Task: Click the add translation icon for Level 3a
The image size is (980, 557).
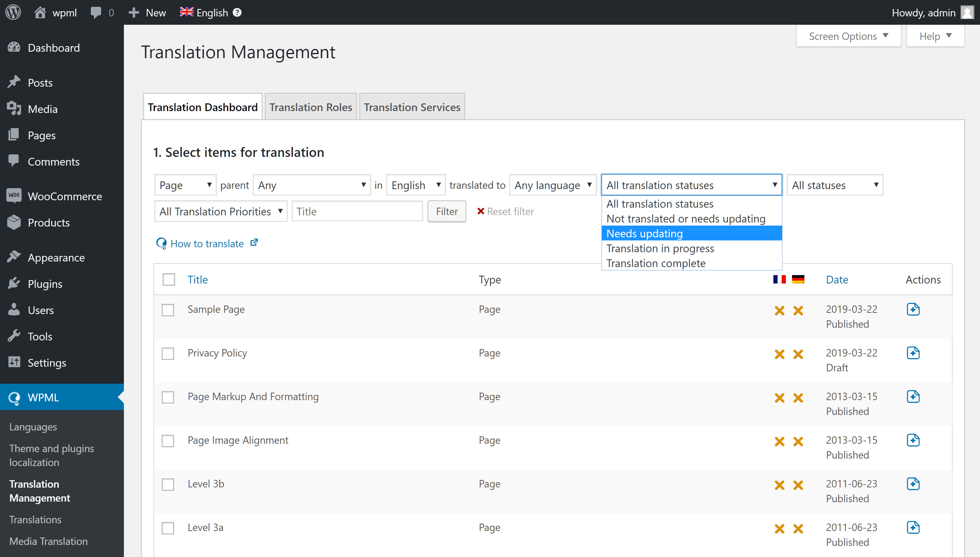Action: 913,527
